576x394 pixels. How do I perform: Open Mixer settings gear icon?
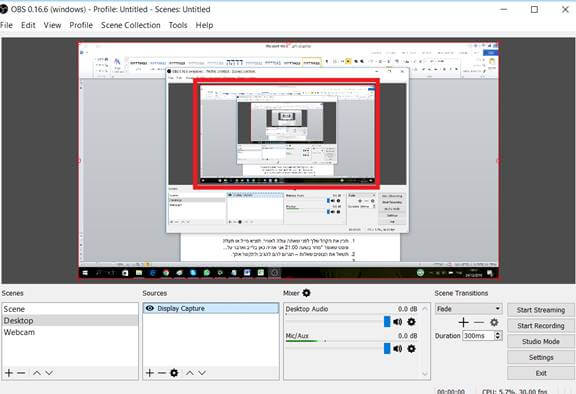click(306, 293)
